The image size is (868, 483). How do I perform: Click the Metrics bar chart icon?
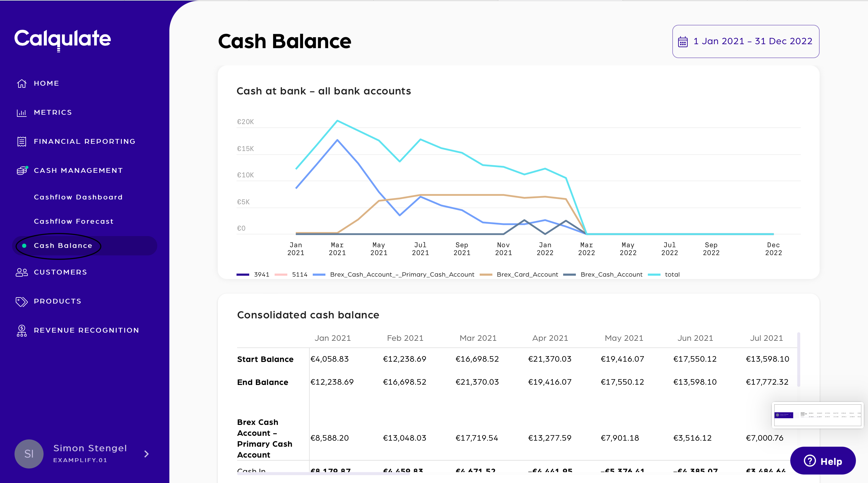21,113
